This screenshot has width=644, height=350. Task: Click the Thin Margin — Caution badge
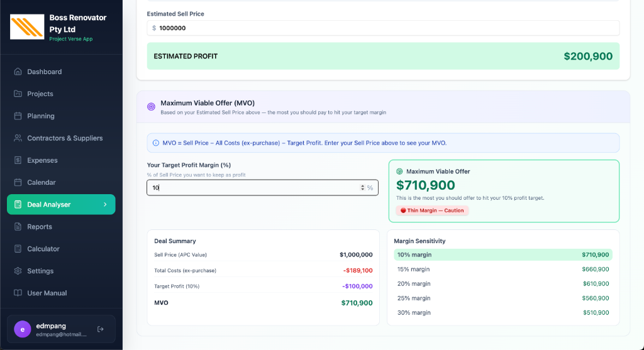coord(432,211)
